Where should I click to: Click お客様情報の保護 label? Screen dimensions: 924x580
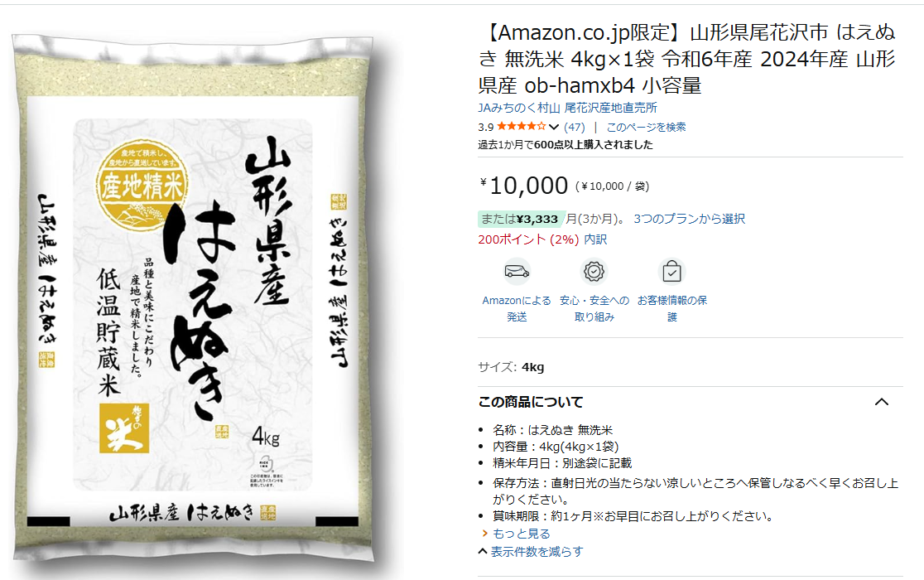(x=671, y=308)
